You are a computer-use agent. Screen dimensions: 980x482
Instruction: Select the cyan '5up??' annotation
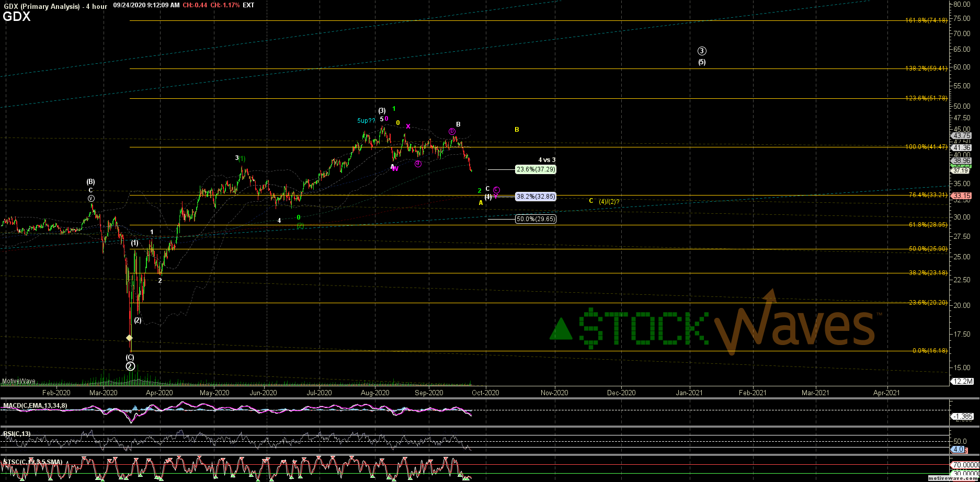click(366, 121)
